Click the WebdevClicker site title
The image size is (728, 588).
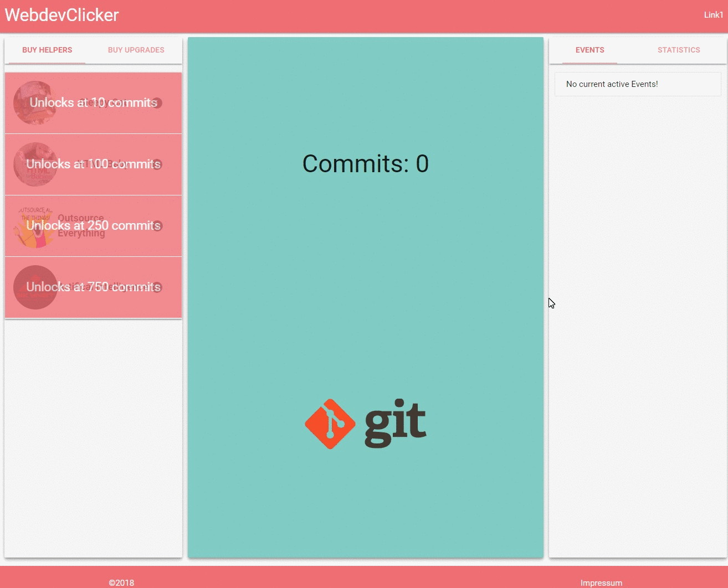(62, 15)
